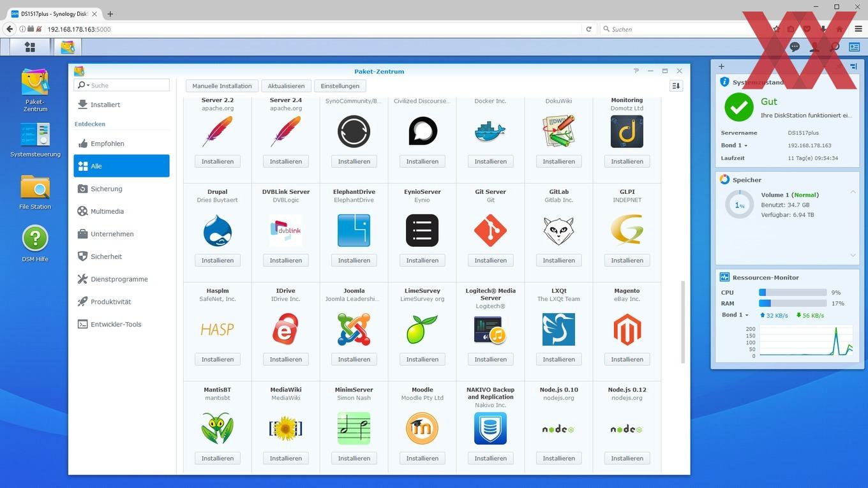868x488 pixels.
Task: Click the Git Server package icon
Action: pyautogui.click(x=490, y=230)
